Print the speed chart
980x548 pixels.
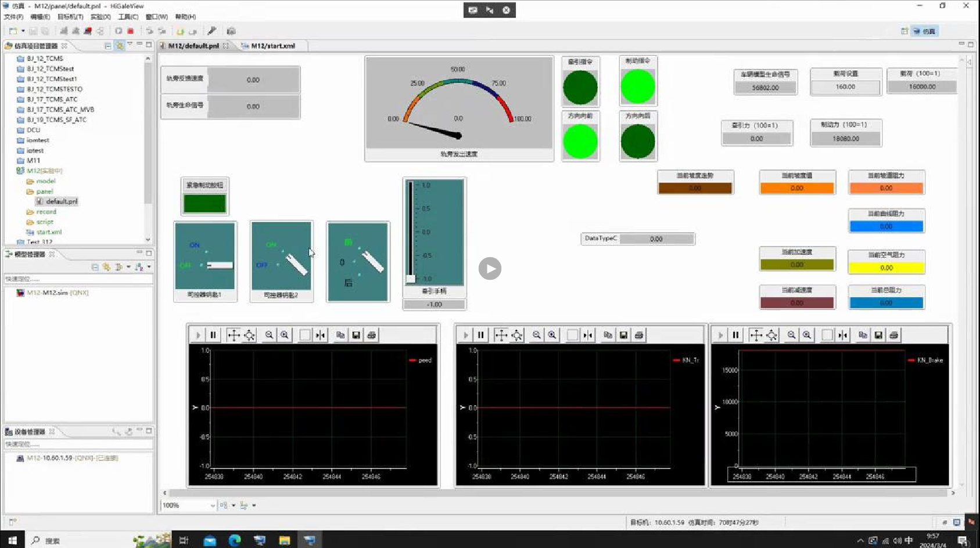[372, 335]
